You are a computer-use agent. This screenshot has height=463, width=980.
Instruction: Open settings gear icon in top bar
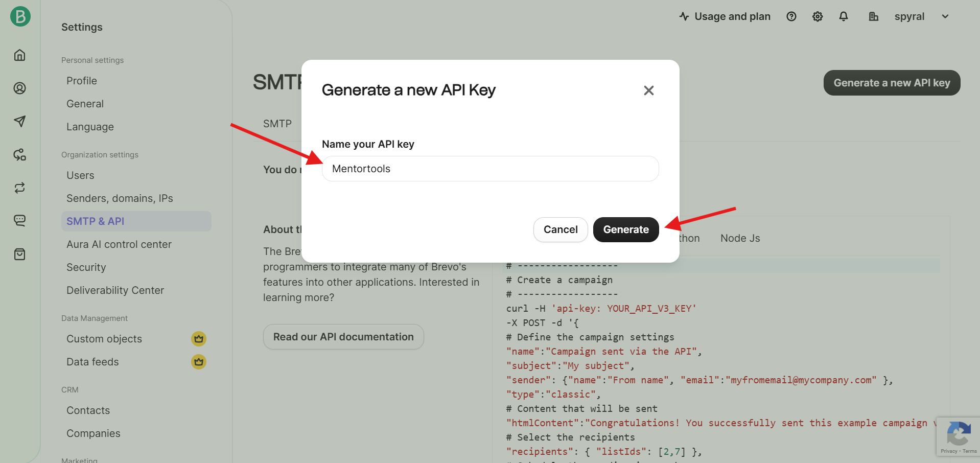(818, 16)
